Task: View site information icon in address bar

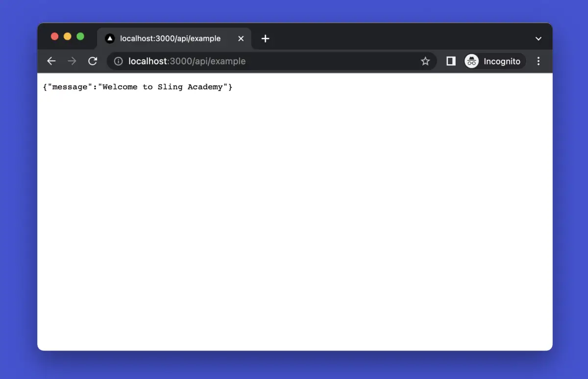Action: pos(118,61)
